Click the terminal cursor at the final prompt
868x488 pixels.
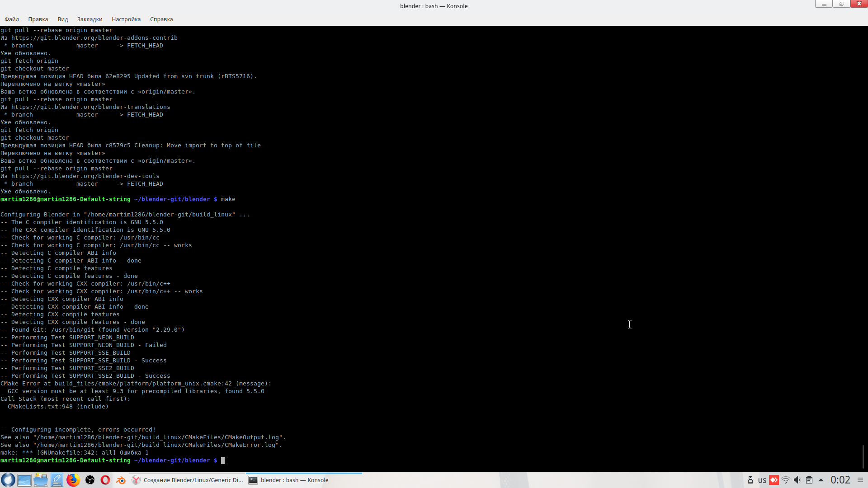[x=222, y=460]
